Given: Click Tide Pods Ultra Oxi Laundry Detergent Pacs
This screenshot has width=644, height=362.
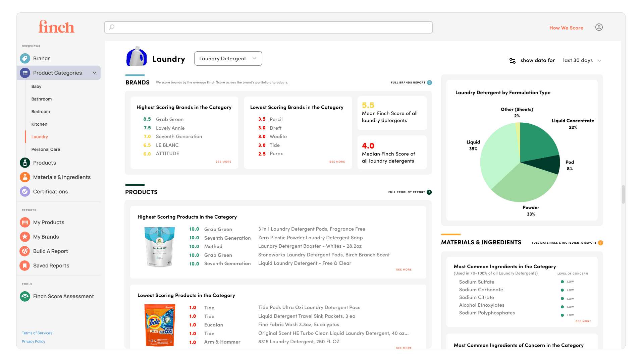Looking at the screenshot, I should tap(309, 307).
